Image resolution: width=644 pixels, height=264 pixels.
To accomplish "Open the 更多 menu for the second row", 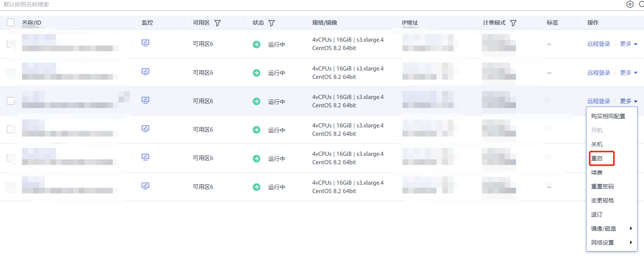I will 628,73.
